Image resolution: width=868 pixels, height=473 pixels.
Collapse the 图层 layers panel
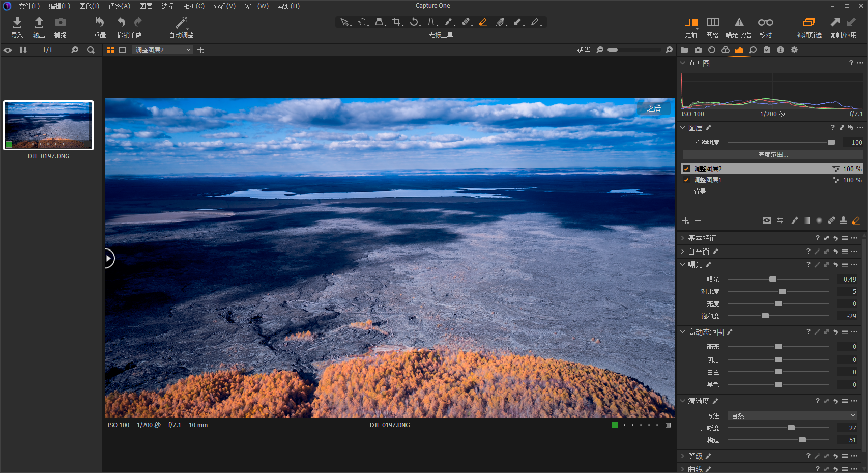point(683,128)
